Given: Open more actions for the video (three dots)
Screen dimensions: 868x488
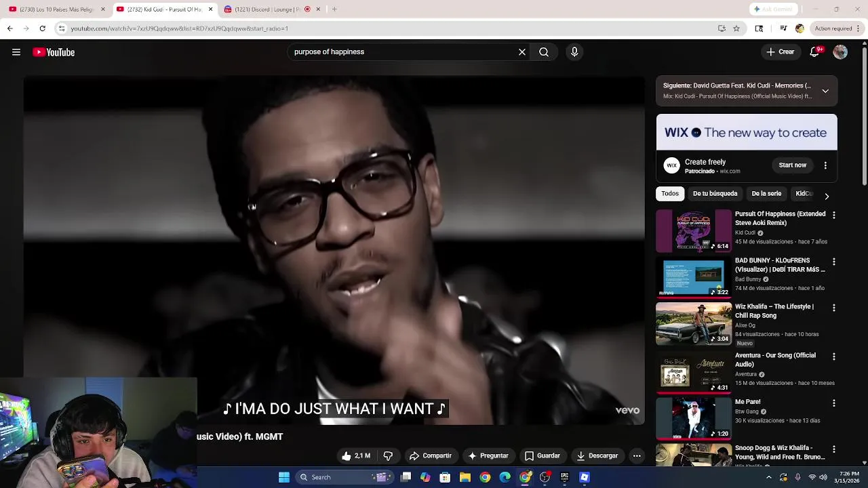Looking at the screenshot, I should point(637,456).
